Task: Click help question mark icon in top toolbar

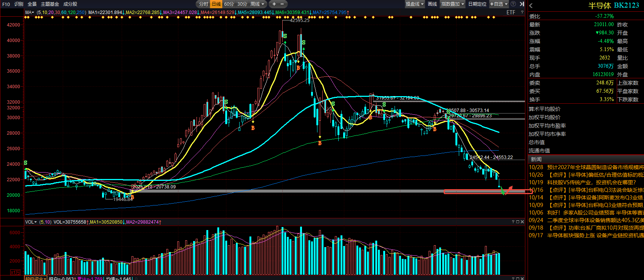Action: 513,4
